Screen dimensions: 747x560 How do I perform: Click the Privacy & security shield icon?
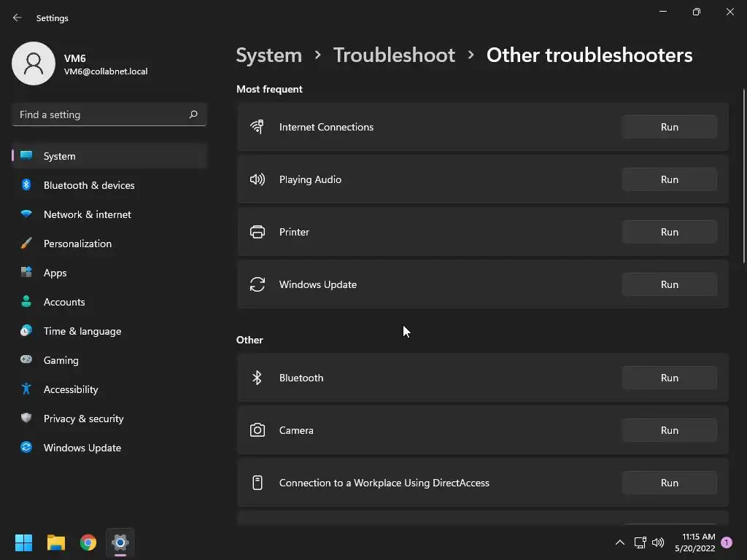coord(26,419)
